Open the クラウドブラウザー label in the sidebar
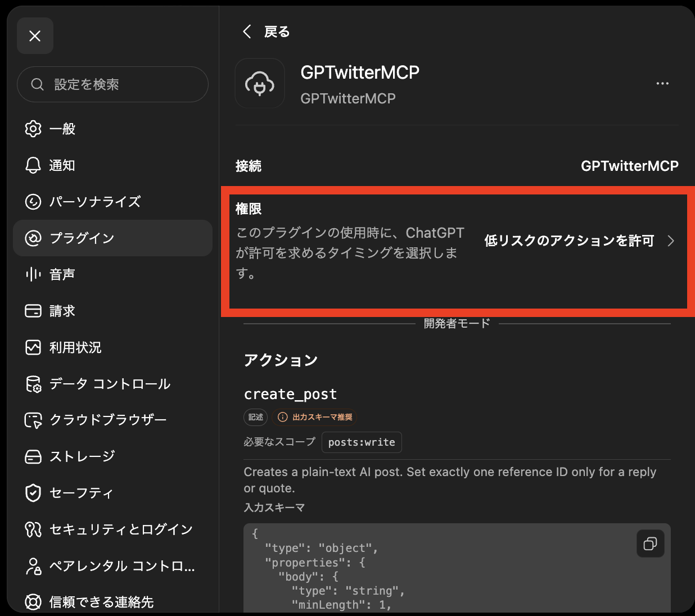Image resolution: width=695 pixels, height=616 pixels. click(108, 420)
